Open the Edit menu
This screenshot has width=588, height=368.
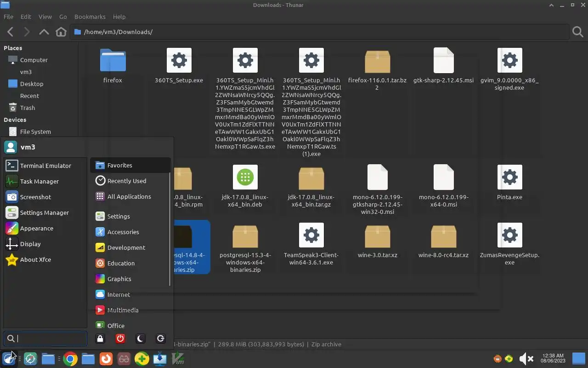point(26,17)
